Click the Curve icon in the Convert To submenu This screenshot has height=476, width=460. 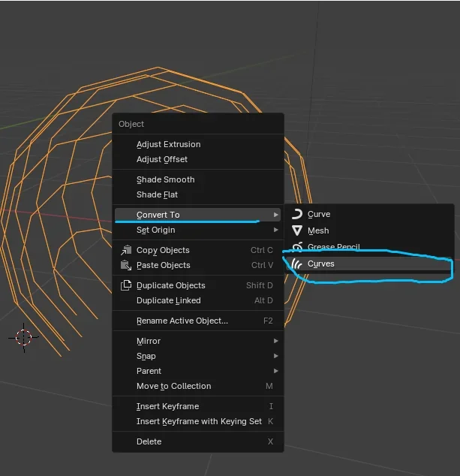296,214
